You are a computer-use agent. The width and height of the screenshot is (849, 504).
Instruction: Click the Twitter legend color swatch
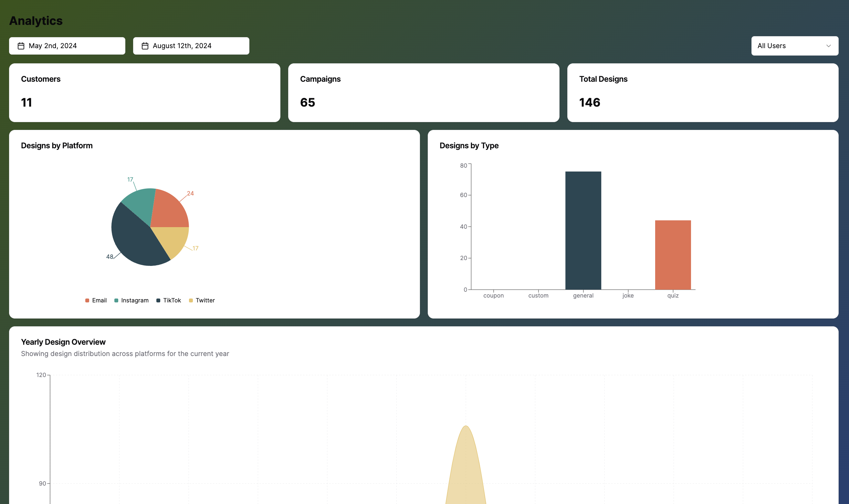191,300
